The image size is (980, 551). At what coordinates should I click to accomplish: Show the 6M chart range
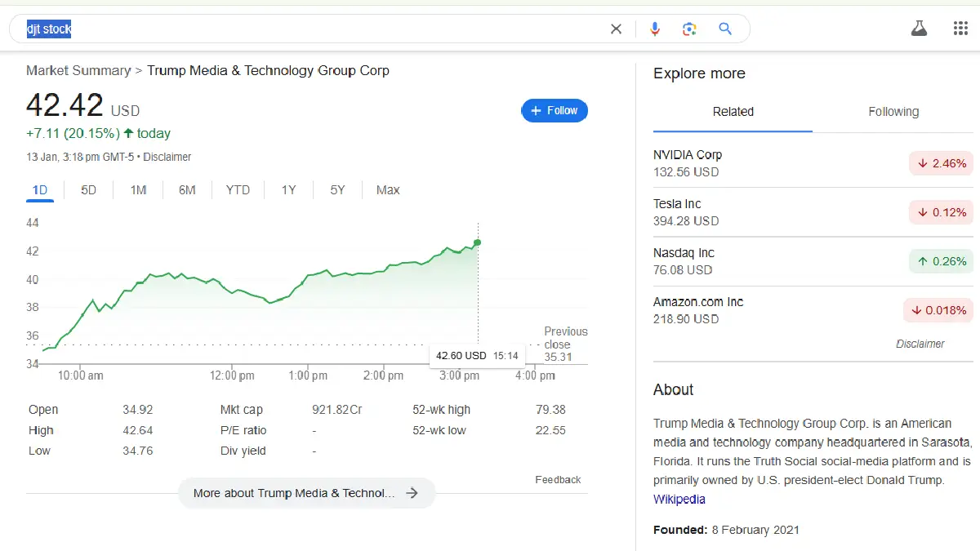[187, 190]
